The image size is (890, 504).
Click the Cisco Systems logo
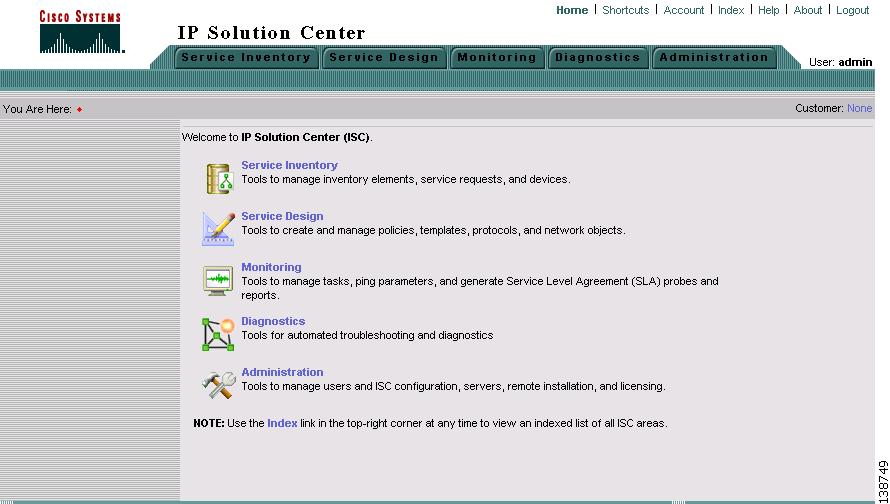click(81, 32)
